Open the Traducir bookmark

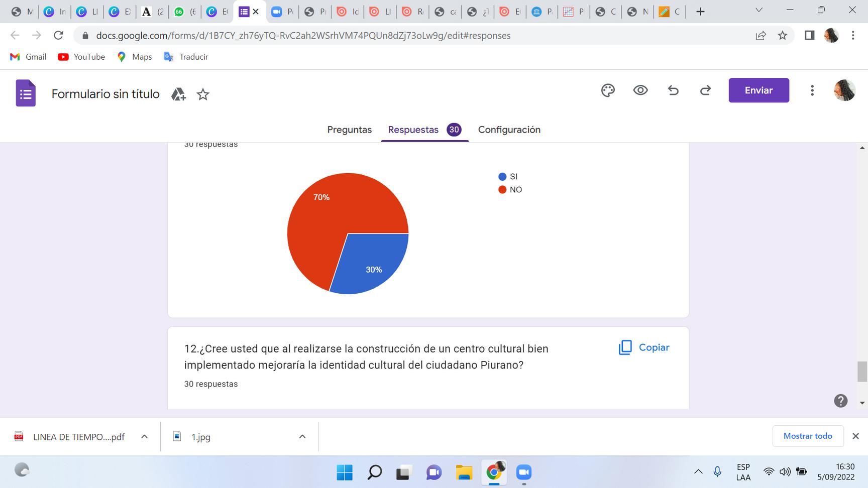[186, 57]
